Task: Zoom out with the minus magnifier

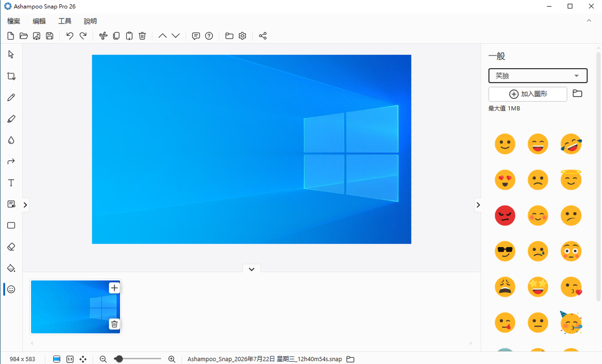Action: (x=103, y=359)
